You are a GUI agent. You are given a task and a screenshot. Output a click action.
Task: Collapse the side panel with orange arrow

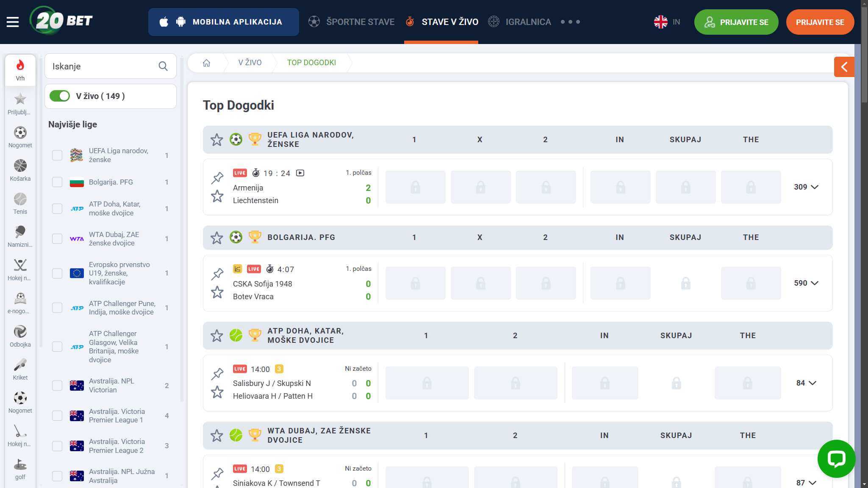point(844,66)
